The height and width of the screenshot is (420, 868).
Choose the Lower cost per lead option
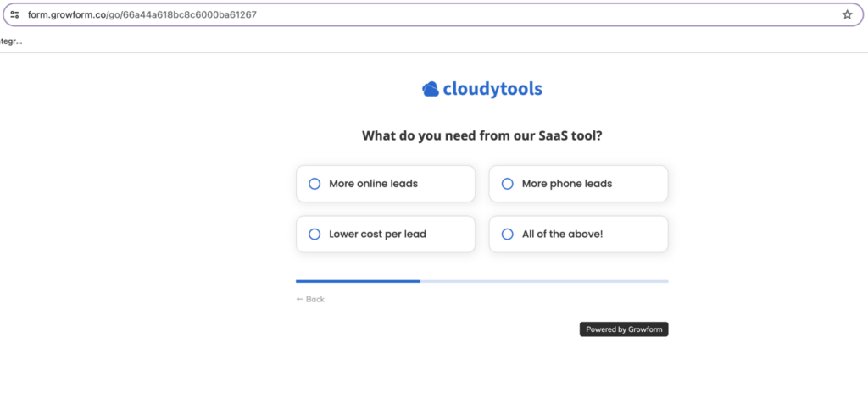[x=386, y=235]
